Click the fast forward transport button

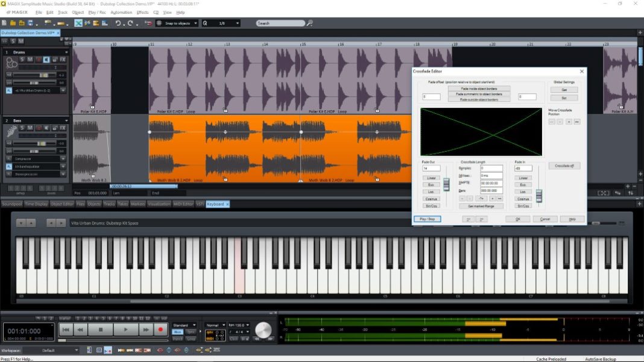[x=146, y=329]
